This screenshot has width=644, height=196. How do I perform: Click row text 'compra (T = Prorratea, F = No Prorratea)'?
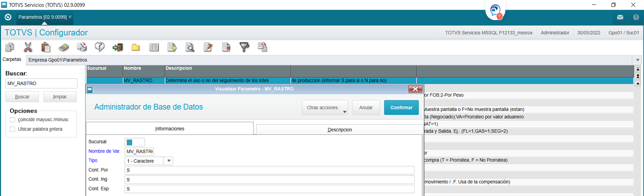(466, 160)
